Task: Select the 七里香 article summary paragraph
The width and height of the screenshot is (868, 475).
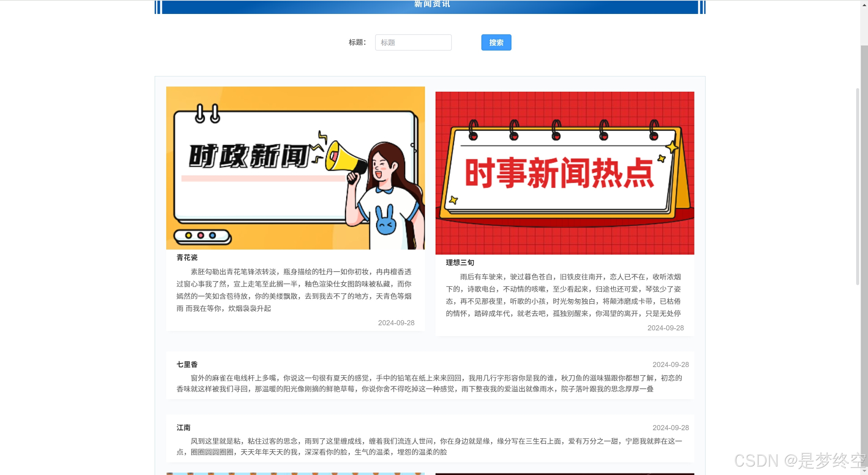Action: 429,383
